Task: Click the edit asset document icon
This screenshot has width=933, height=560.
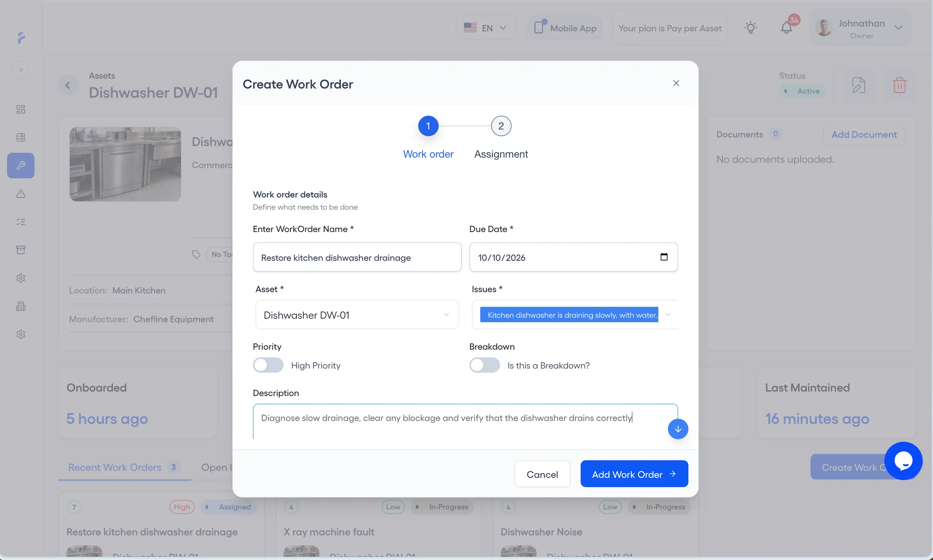Action: (859, 85)
